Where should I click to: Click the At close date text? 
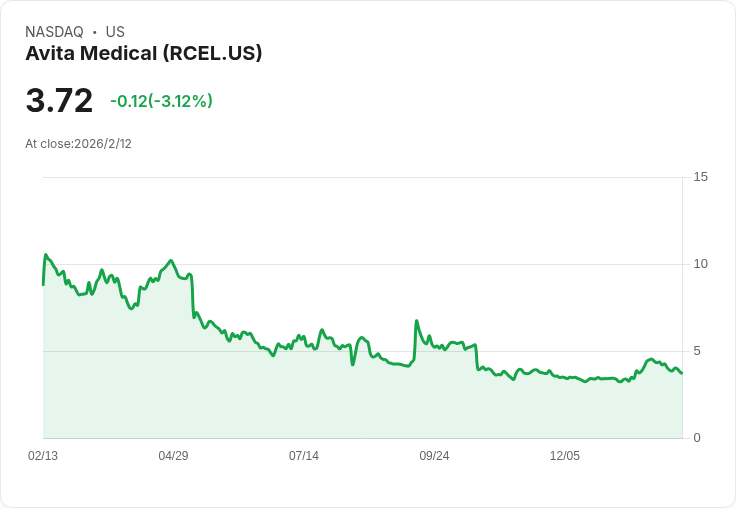78,144
